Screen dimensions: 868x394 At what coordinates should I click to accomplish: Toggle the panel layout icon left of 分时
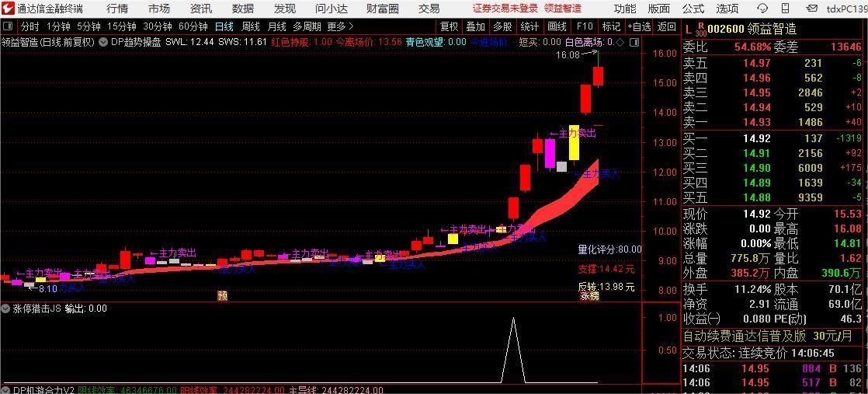(7, 26)
